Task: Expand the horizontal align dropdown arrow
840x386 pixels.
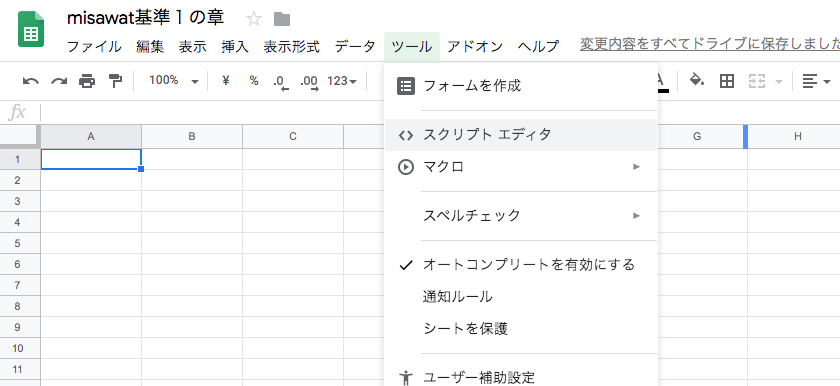Action: 827,82
